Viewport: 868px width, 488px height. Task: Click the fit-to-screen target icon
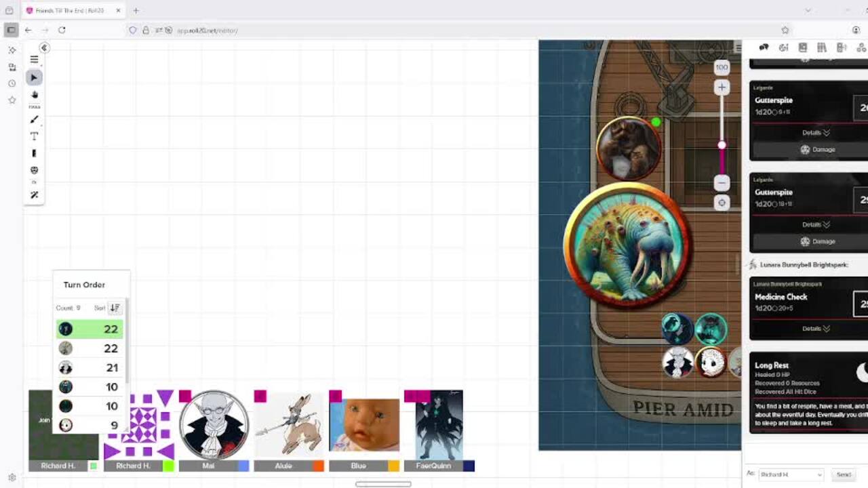tap(722, 203)
